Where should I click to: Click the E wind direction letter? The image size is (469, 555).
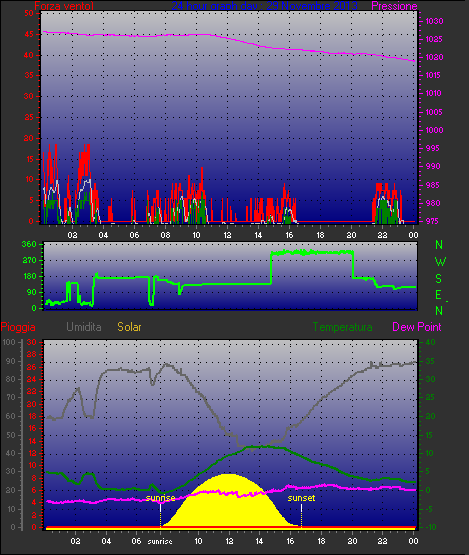point(439,295)
